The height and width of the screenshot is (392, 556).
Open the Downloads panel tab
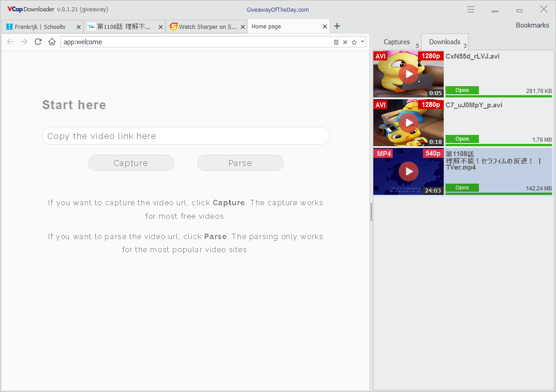click(x=445, y=42)
